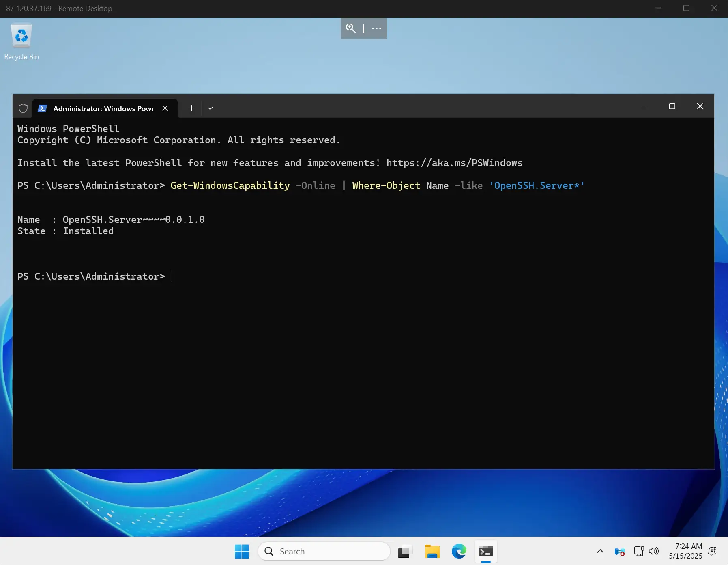
Task: Click the 'OpenSSH.Server*' string in the command
Action: click(x=537, y=185)
